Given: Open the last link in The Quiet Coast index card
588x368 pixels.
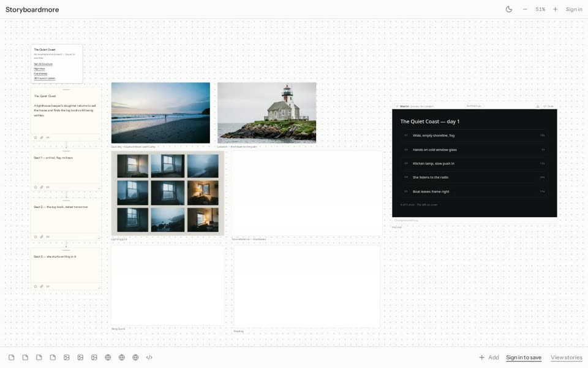Looking at the screenshot, I should tap(45, 79).
